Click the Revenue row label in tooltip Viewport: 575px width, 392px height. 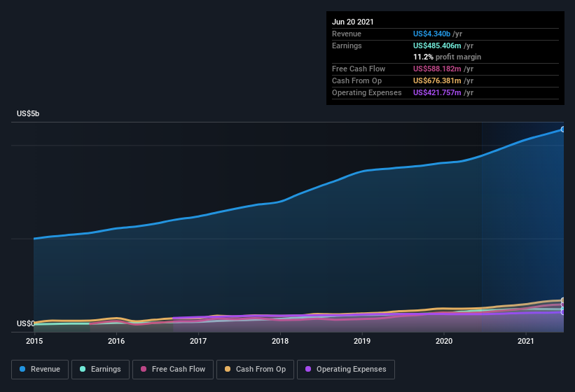tap(347, 34)
